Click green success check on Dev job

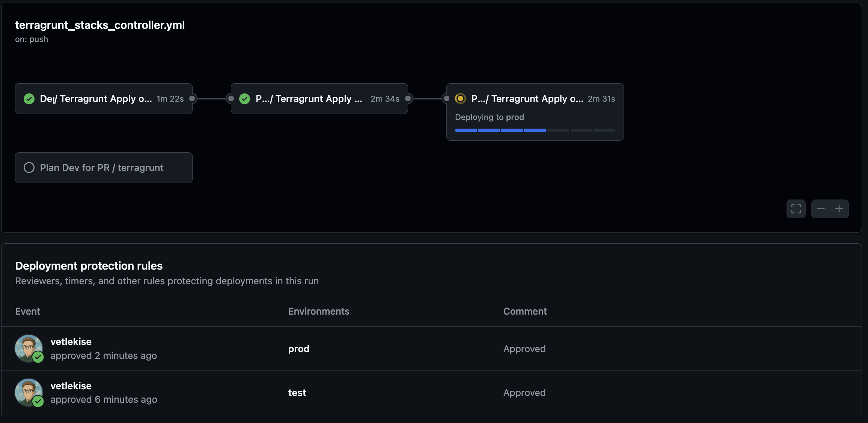pyautogui.click(x=29, y=99)
